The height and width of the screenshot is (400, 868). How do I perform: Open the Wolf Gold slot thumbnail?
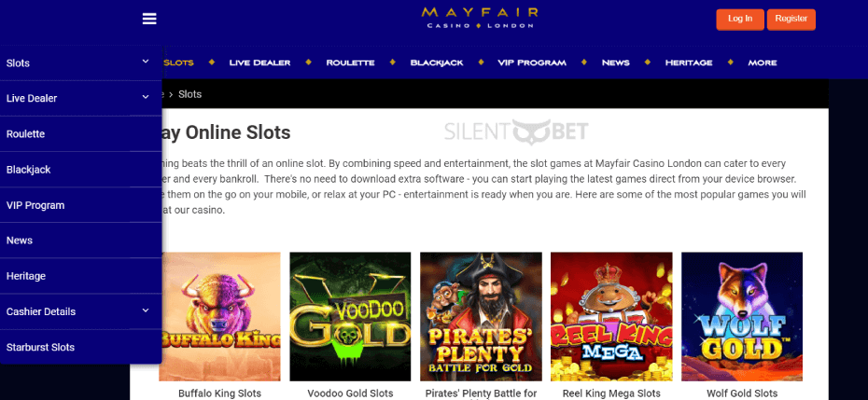pos(742,316)
